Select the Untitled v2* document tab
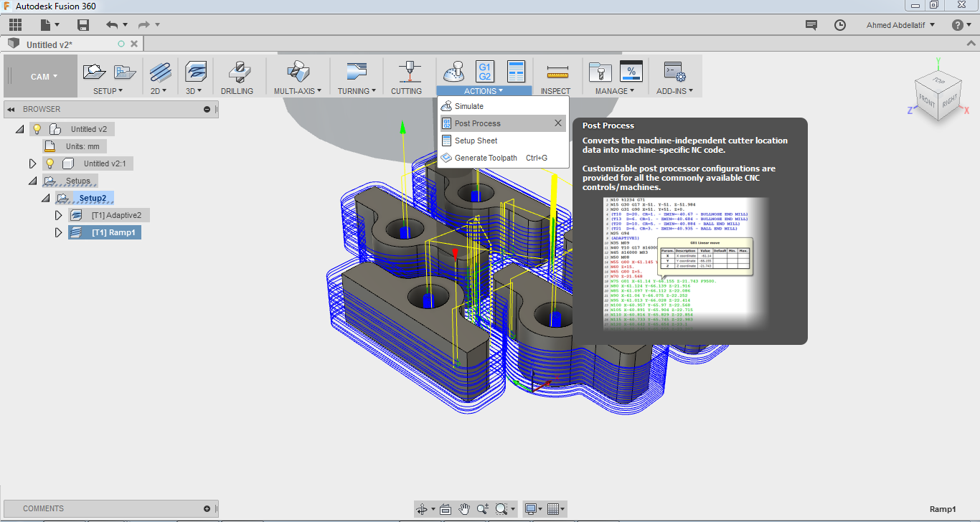Image resolution: width=980 pixels, height=522 pixels. 50,44
